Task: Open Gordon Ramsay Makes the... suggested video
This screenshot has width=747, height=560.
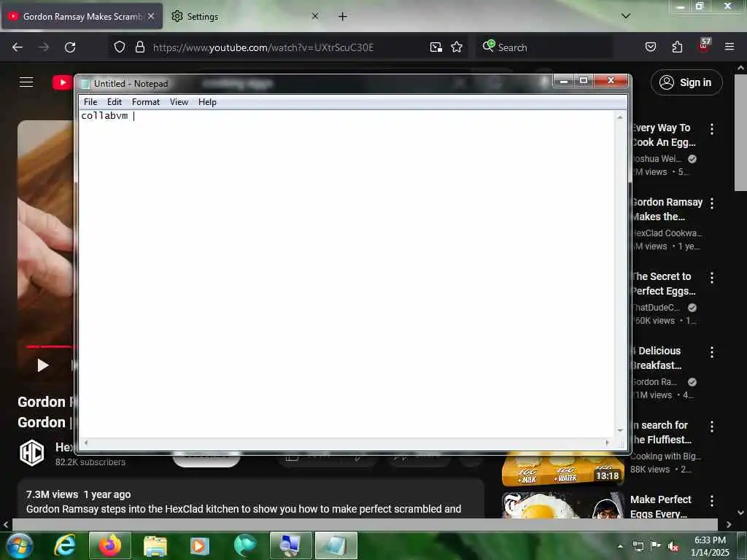Action: tap(667, 209)
